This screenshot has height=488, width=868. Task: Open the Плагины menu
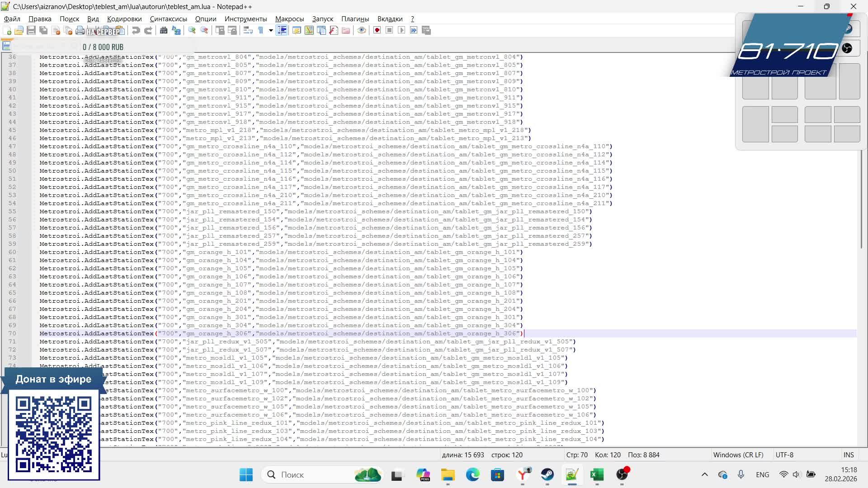point(355,19)
